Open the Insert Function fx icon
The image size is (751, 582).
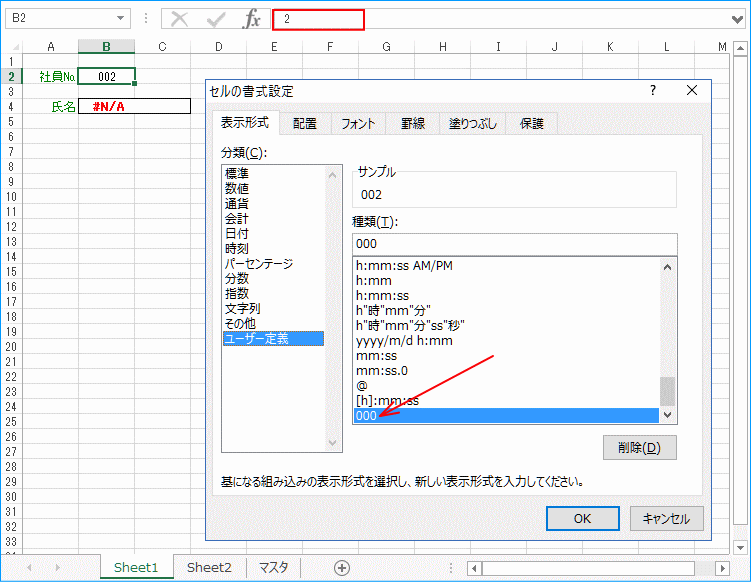[252, 19]
